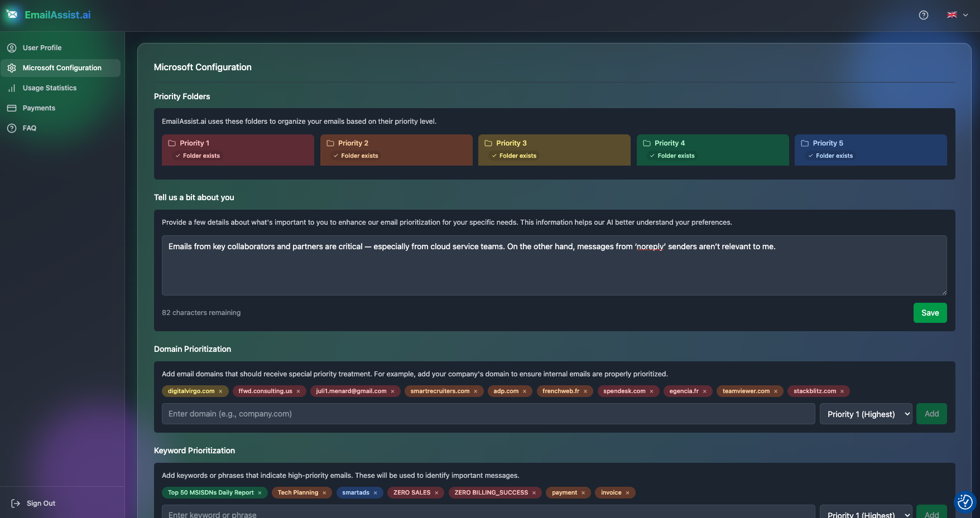
Task: Remove the egencia.fr domain tag
Action: point(704,391)
